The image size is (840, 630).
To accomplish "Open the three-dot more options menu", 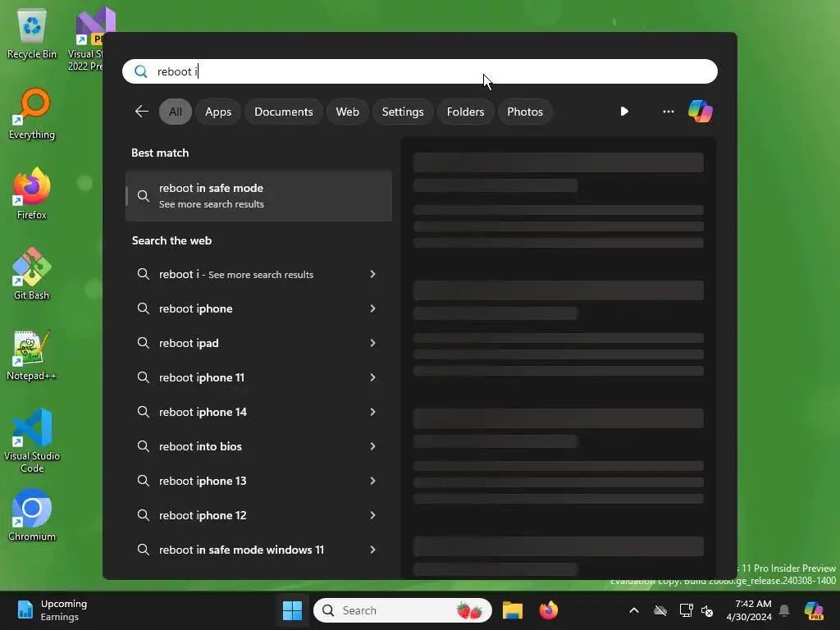I will (x=668, y=112).
